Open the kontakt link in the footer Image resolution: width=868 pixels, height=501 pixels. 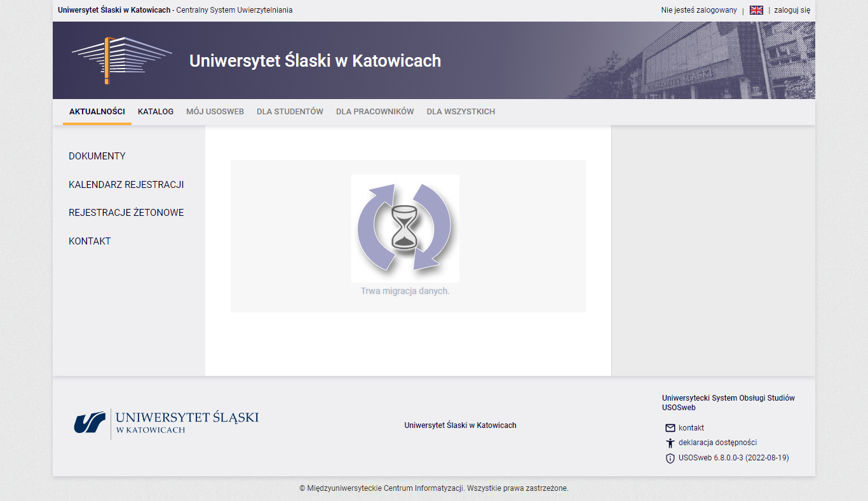pyautogui.click(x=691, y=428)
